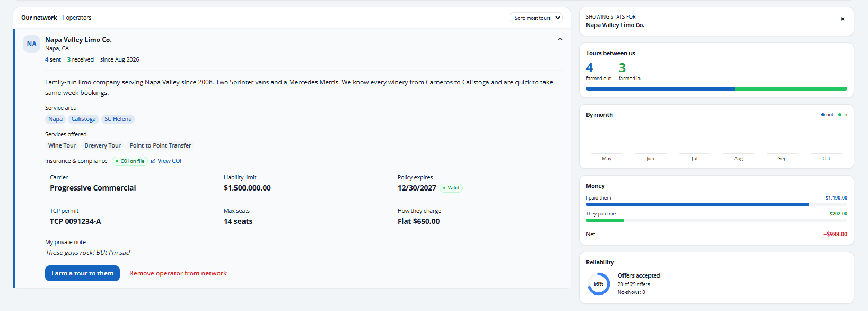
Task: Close the stats panel with the X
Action: point(843,19)
